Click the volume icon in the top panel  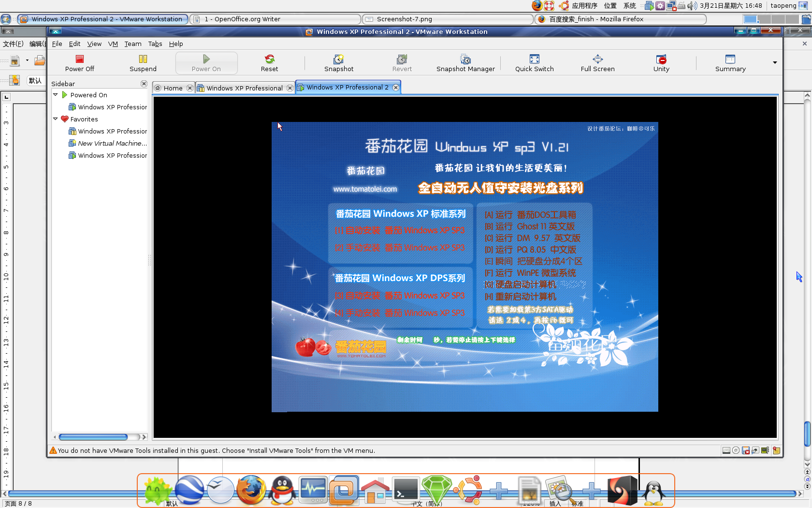(x=692, y=6)
